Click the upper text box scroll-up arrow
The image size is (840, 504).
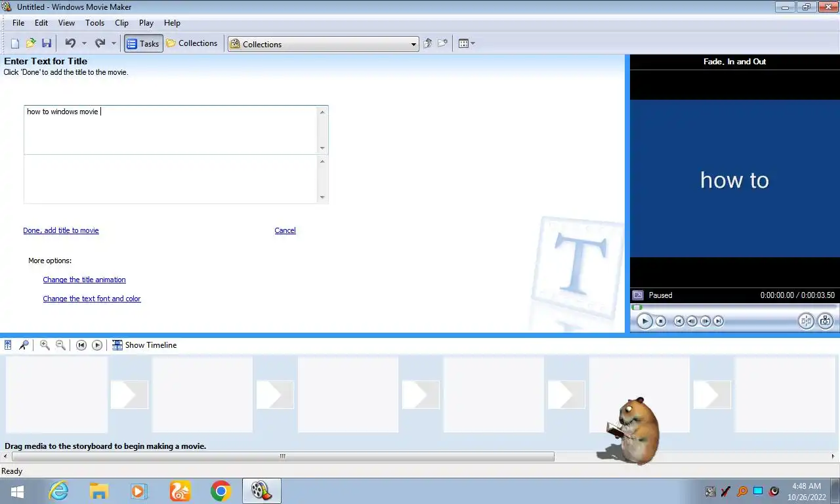(x=322, y=112)
